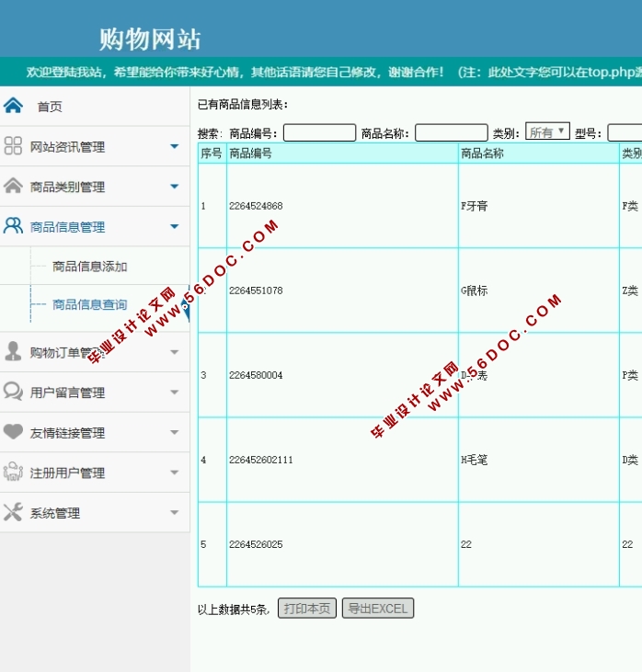Screen dimensions: 642x672
Task: Click the heart icon for 友情链接管理
Action: coord(13,432)
